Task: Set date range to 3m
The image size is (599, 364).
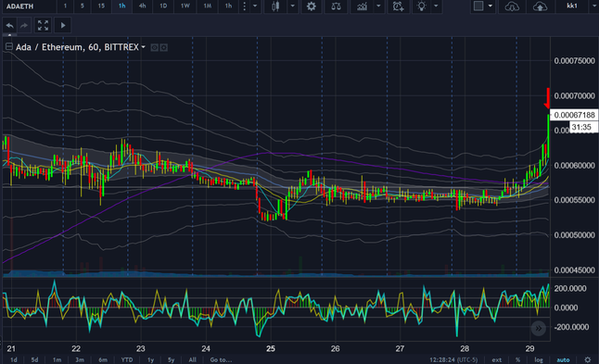Action: (x=80, y=359)
